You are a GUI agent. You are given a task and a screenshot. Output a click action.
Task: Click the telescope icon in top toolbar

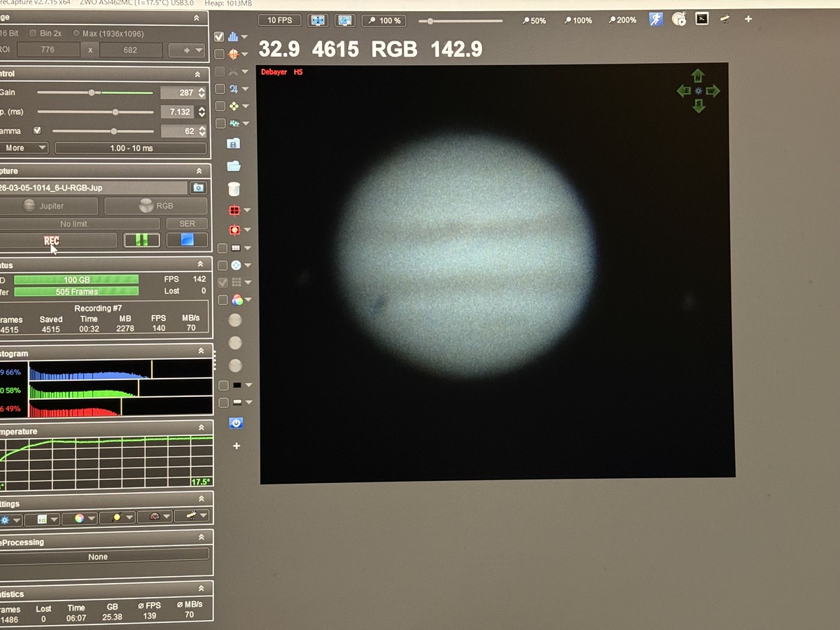[725, 19]
